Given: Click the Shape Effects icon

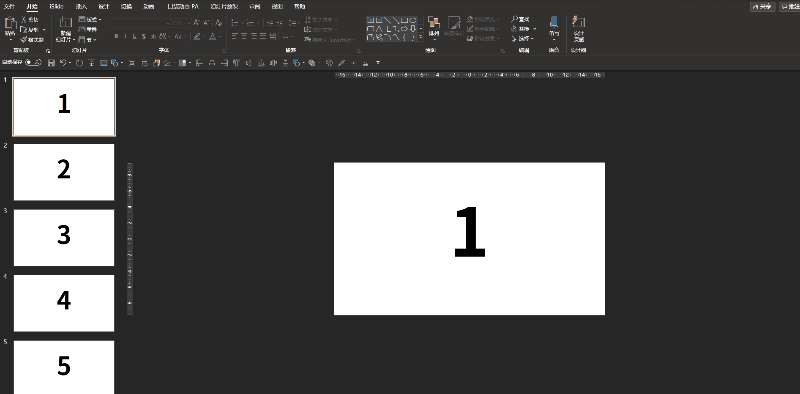Looking at the screenshot, I should tap(470, 39).
